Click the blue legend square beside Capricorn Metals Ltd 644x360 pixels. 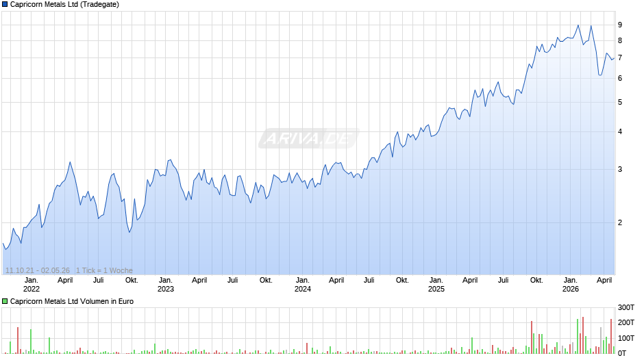pyautogui.click(x=5, y=5)
